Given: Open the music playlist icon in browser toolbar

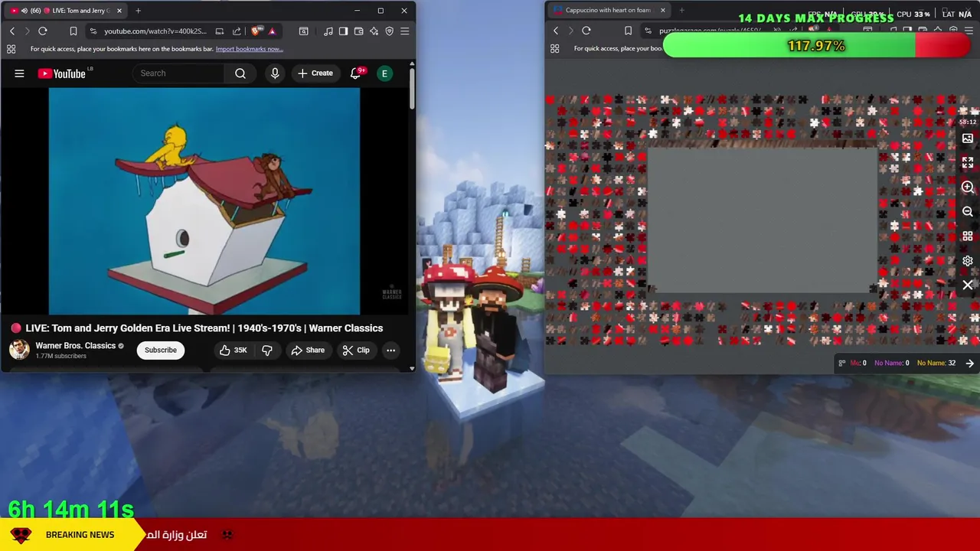Looking at the screenshot, I should pos(328,31).
